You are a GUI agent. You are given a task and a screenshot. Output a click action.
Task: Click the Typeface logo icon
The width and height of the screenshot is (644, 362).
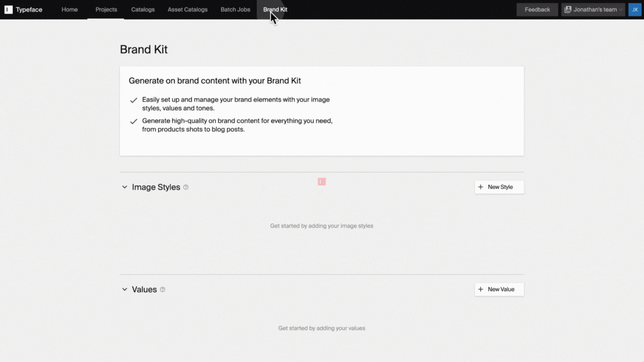[7, 9]
